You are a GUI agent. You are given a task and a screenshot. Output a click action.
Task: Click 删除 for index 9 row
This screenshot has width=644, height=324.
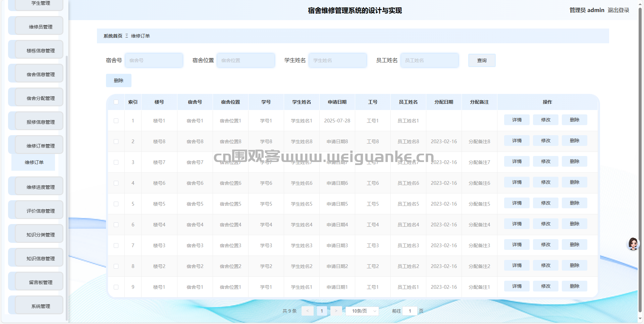575,286
